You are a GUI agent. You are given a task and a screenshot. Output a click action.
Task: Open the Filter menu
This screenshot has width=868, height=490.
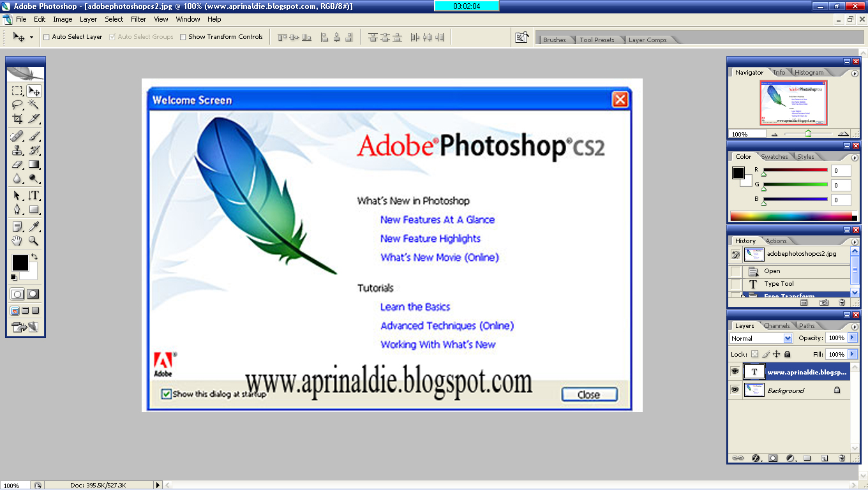pyautogui.click(x=138, y=19)
